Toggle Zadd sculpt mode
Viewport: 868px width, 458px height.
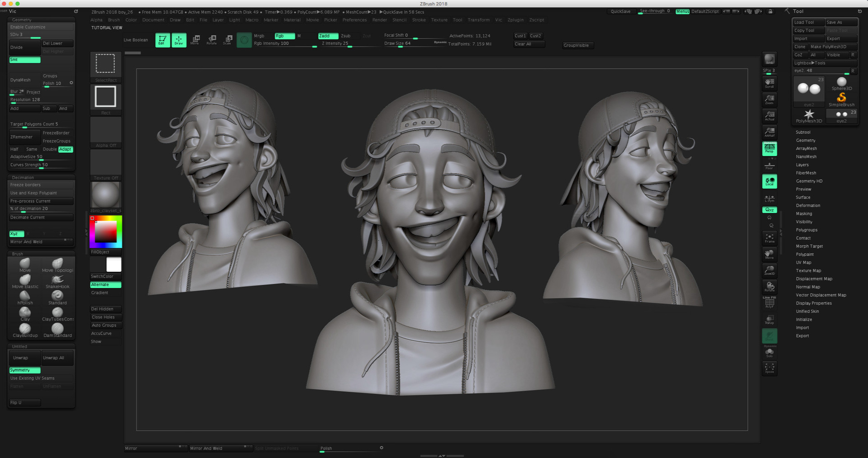[x=328, y=36]
